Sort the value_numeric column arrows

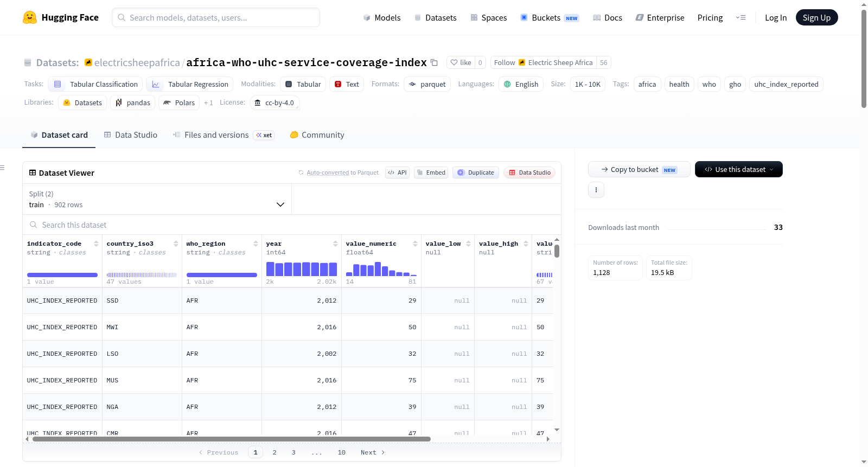pos(415,244)
